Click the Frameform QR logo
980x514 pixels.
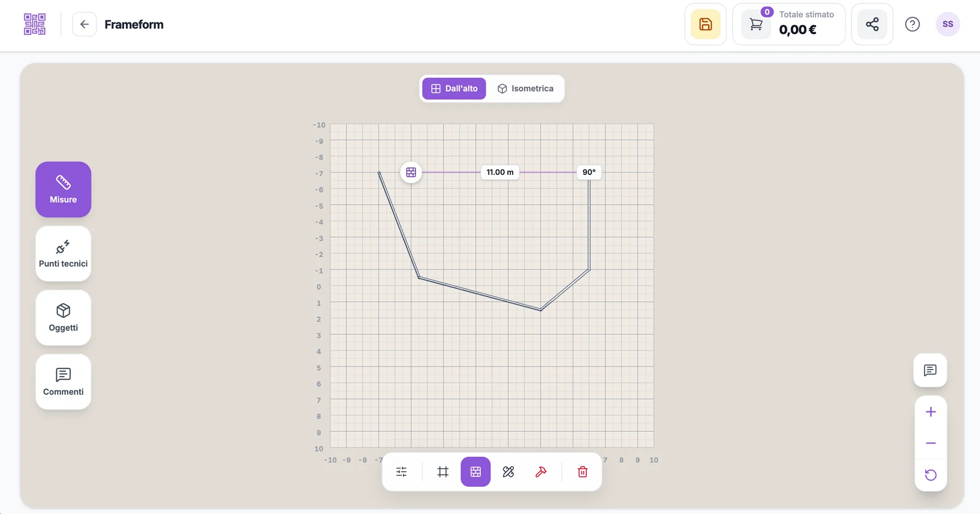pos(35,25)
